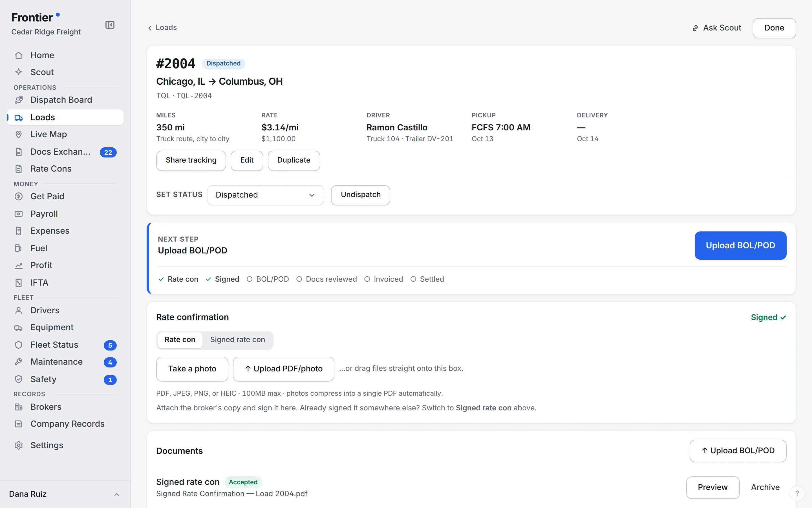Click the TQL-2004 reference text
812x508 pixels.
click(194, 96)
